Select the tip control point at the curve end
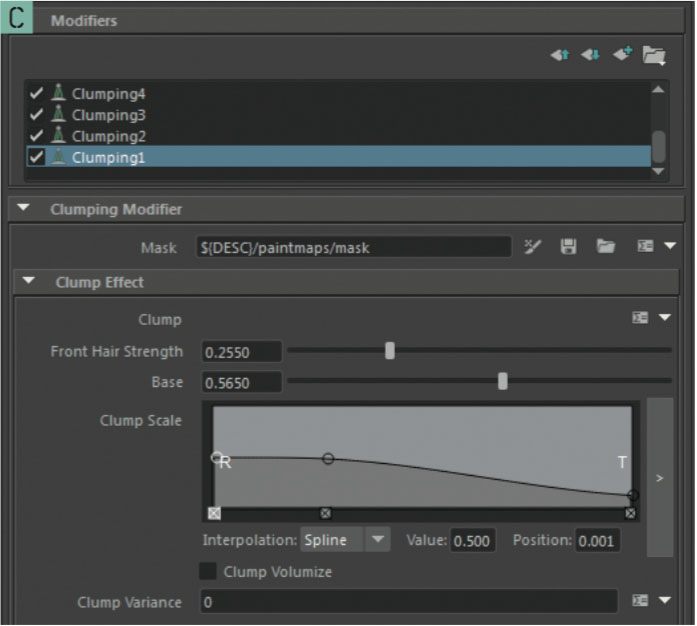Screen dimensions: 697x626 tap(633, 495)
